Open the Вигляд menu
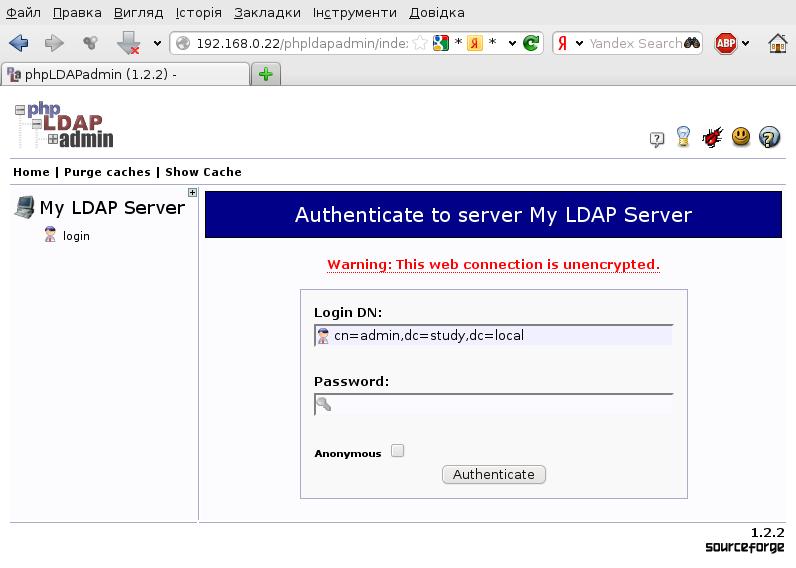 coord(139,13)
